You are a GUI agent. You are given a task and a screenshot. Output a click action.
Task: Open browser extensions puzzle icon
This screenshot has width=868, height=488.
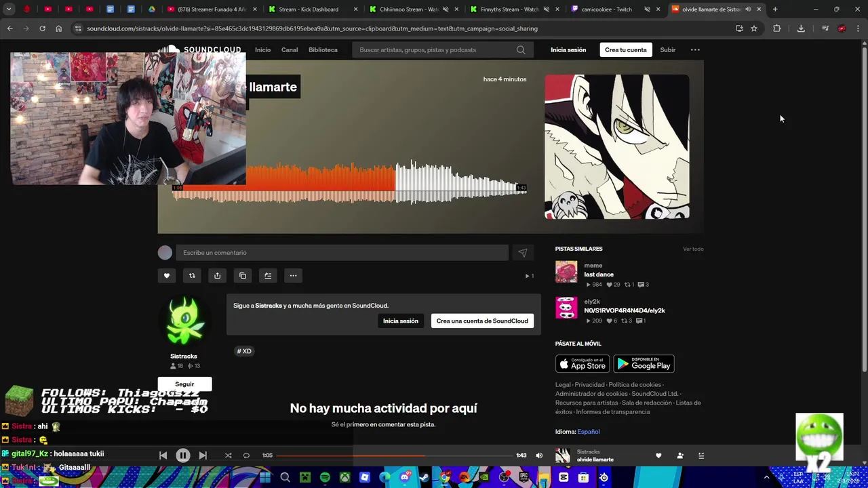coord(777,28)
